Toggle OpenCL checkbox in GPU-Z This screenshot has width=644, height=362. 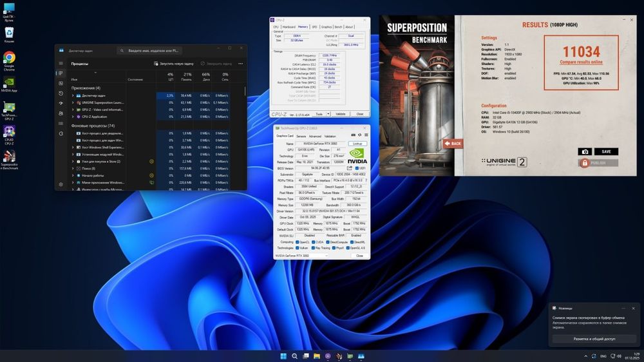click(x=298, y=242)
